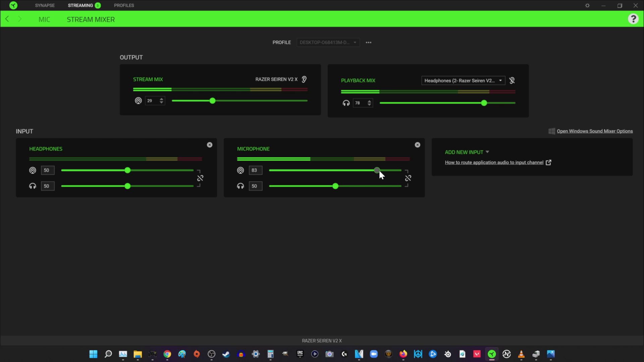Screen dimensions: 644x362
Task: Decrease Stream Mix volume with down stepper
Action: coord(162,103)
